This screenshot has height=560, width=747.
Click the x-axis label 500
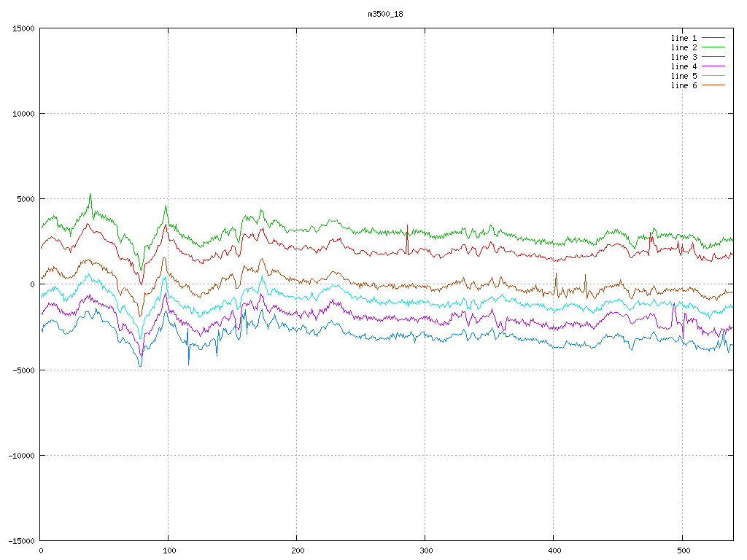[683, 551]
